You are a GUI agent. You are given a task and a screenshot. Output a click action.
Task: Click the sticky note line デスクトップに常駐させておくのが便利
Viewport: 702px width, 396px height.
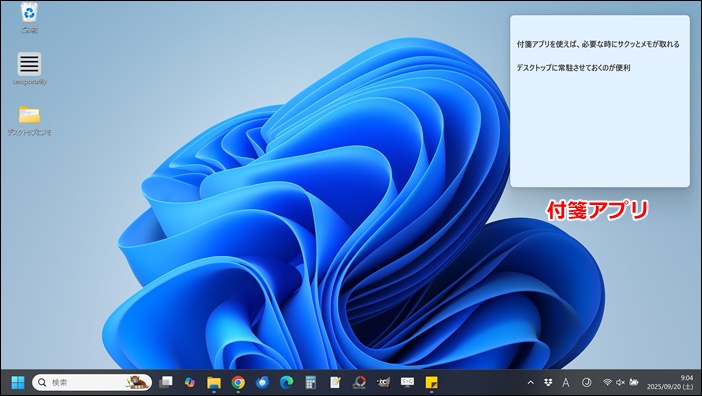[x=574, y=68]
